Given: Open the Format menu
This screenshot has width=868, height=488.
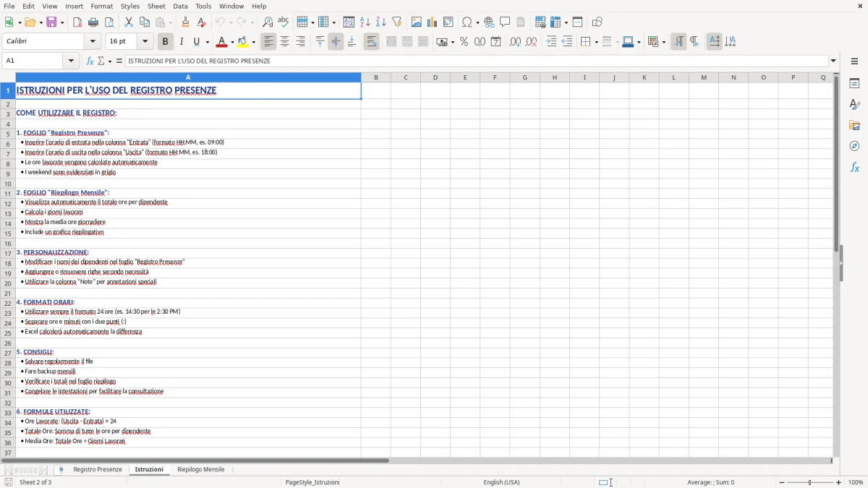Looking at the screenshot, I should point(101,6).
